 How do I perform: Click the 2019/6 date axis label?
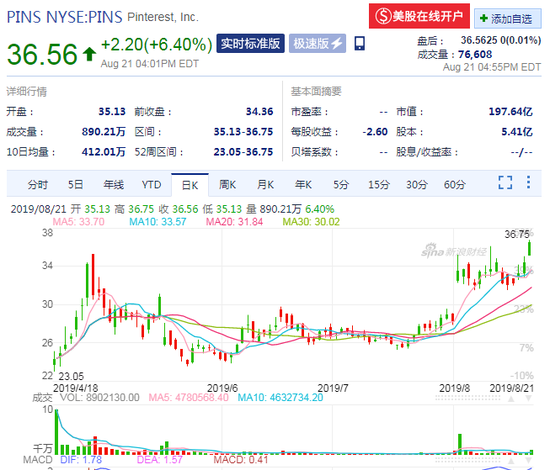tap(222, 388)
